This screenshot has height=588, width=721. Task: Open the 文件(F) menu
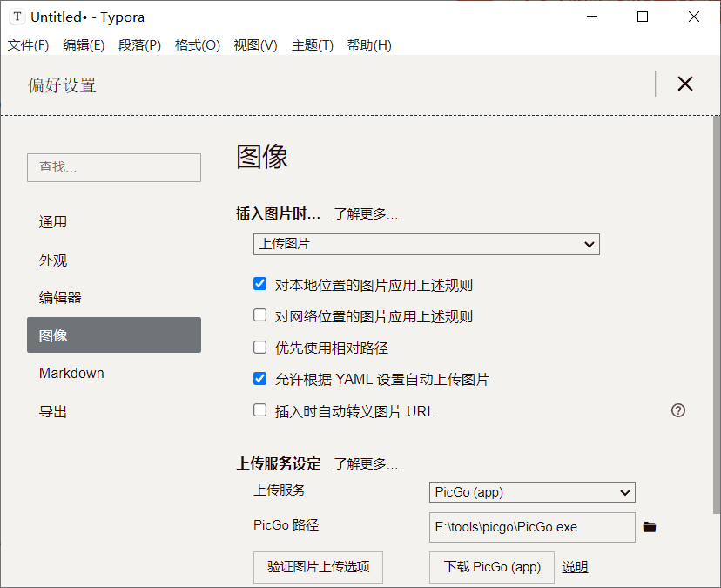[28, 45]
